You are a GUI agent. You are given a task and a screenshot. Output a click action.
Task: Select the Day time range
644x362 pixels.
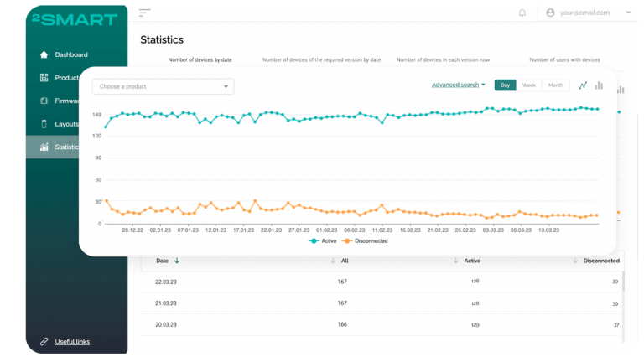click(505, 85)
